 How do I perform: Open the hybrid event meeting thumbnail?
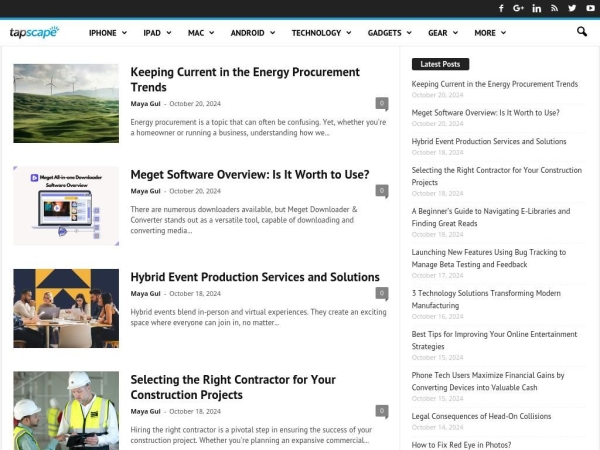[66, 308]
